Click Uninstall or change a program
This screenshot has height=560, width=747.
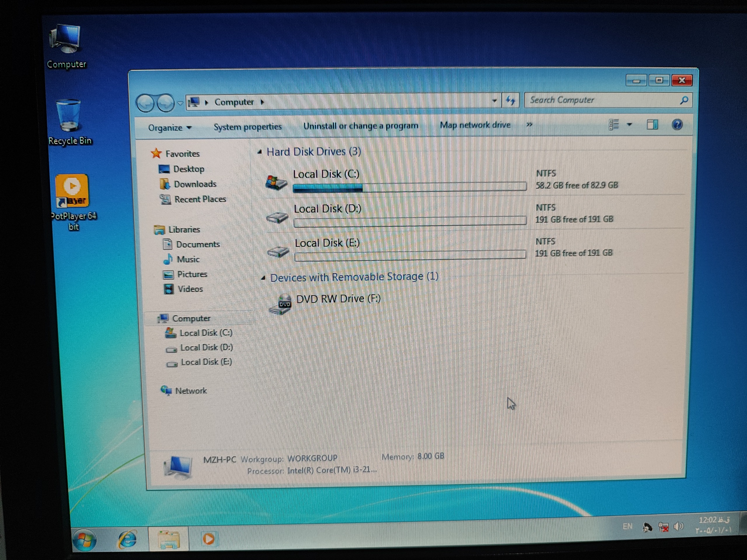pyautogui.click(x=361, y=126)
